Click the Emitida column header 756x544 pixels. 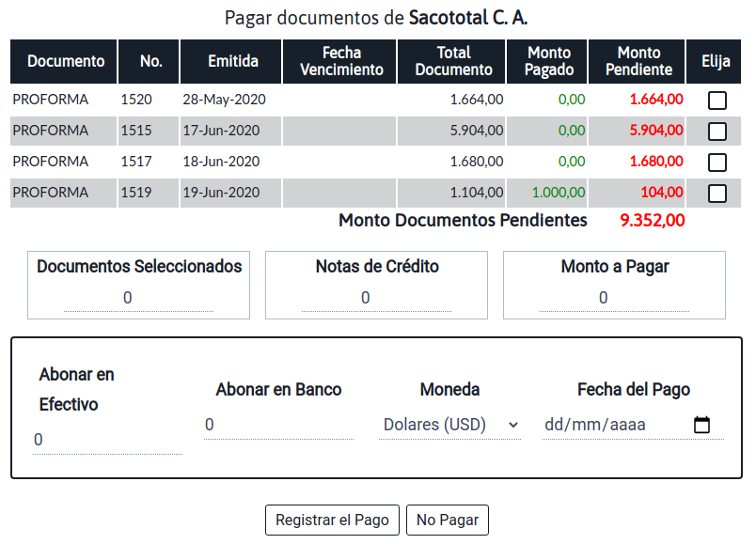(x=233, y=62)
